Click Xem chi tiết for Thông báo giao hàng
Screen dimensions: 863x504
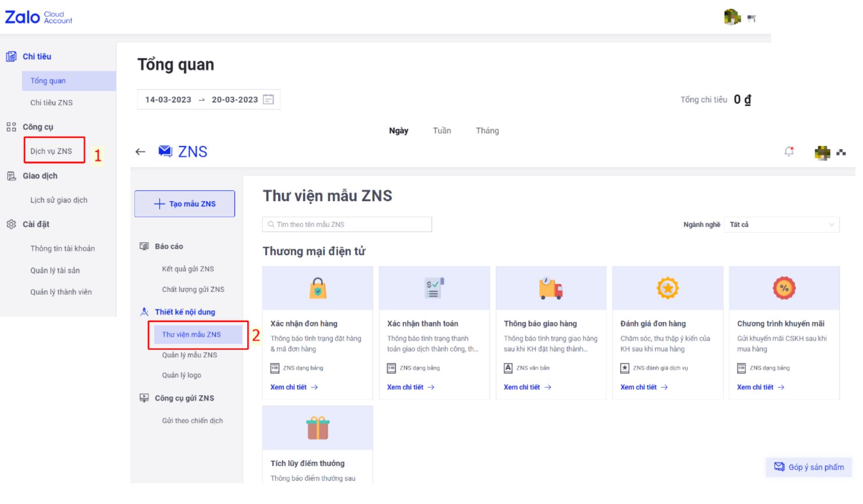[527, 387]
